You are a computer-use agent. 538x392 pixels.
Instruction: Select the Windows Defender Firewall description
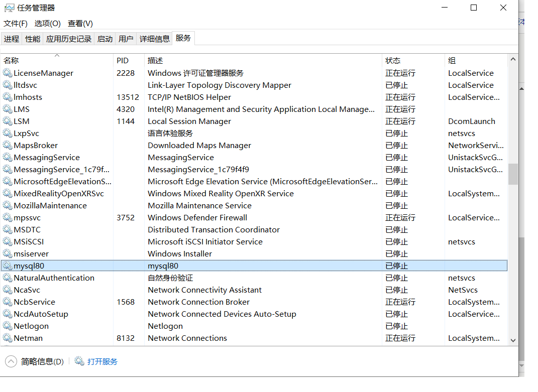pos(197,217)
